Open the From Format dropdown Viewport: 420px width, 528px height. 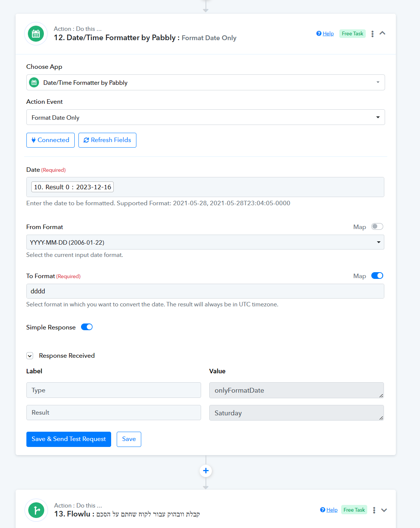(x=205, y=242)
